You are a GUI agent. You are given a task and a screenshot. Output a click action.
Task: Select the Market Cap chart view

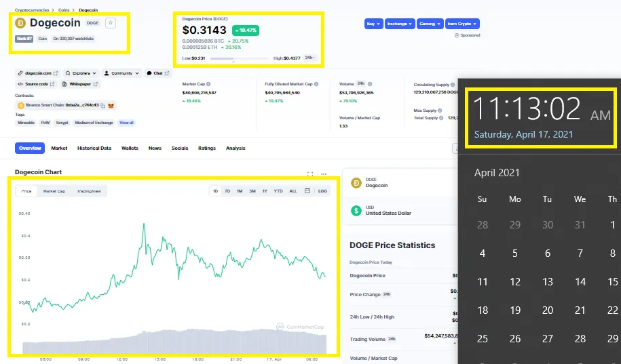pyautogui.click(x=54, y=191)
